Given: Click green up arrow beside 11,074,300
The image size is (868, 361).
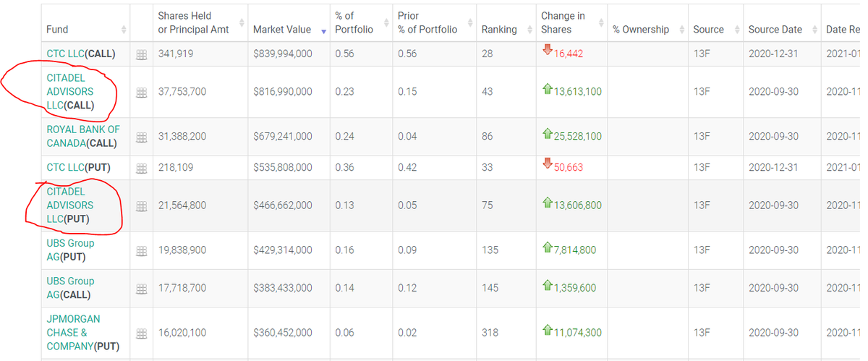Looking at the screenshot, I should click(x=547, y=329).
